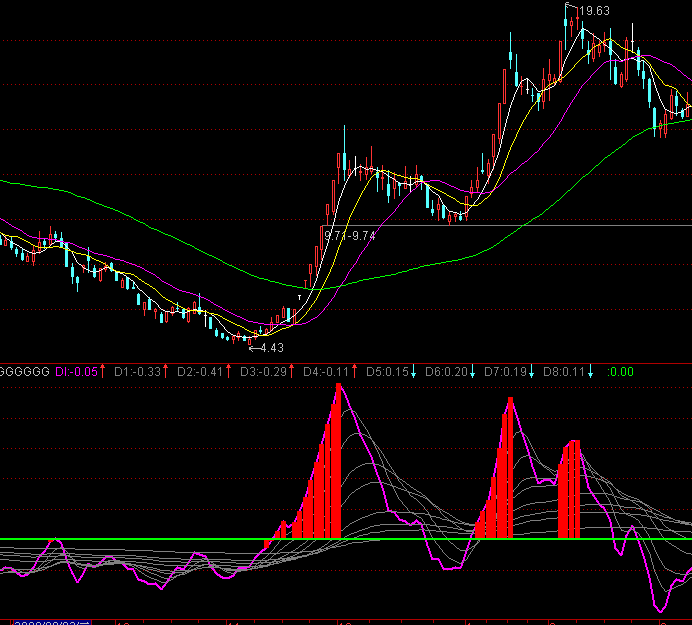Viewport: 692px width, 625px height.
Task: Click the GGGGGG indicator name
Action: [x=25, y=372]
